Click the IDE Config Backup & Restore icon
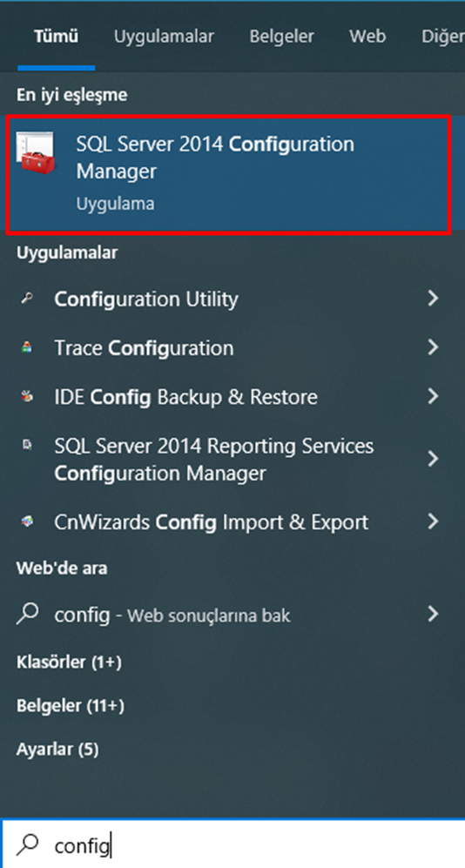The image size is (465, 868). coord(27,396)
